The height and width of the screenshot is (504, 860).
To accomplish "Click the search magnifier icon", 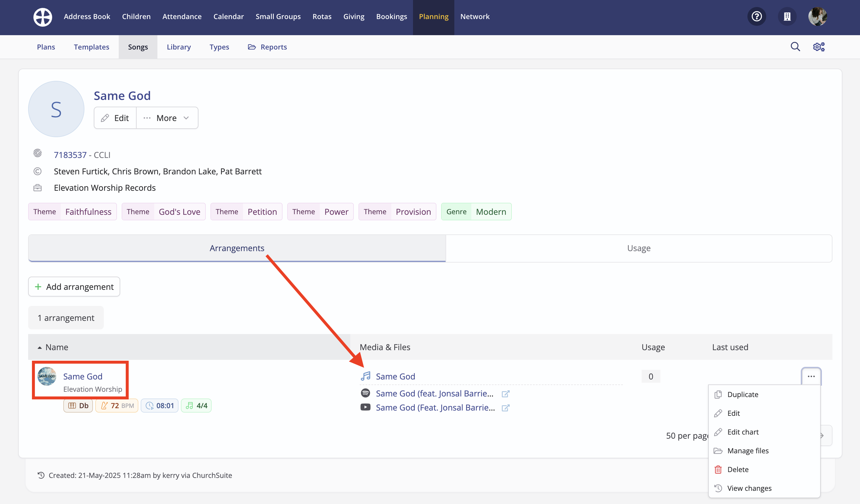I will pyautogui.click(x=795, y=47).
